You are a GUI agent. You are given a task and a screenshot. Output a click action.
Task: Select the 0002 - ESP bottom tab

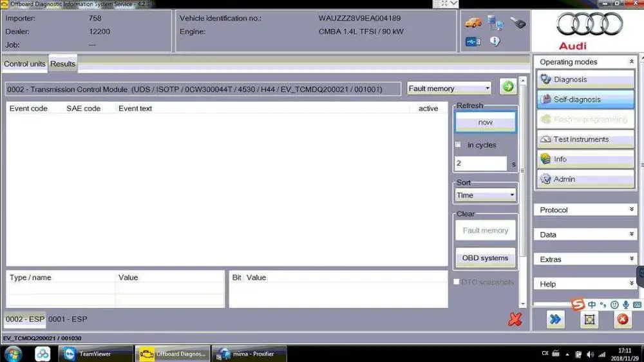point(25,319)
